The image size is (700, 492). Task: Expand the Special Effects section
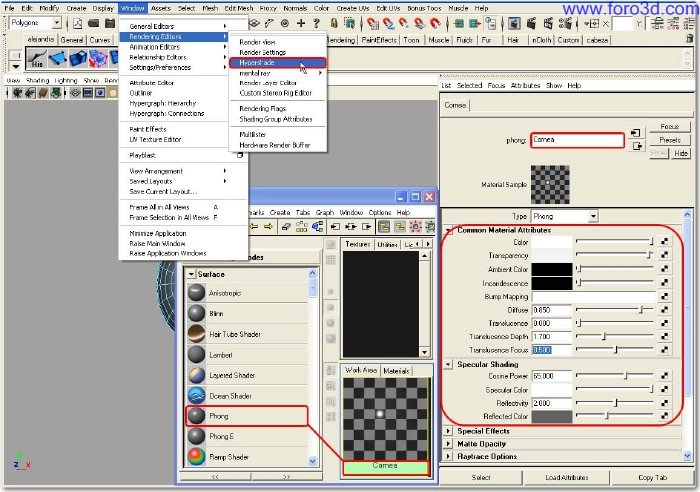[x=448, y=431]
